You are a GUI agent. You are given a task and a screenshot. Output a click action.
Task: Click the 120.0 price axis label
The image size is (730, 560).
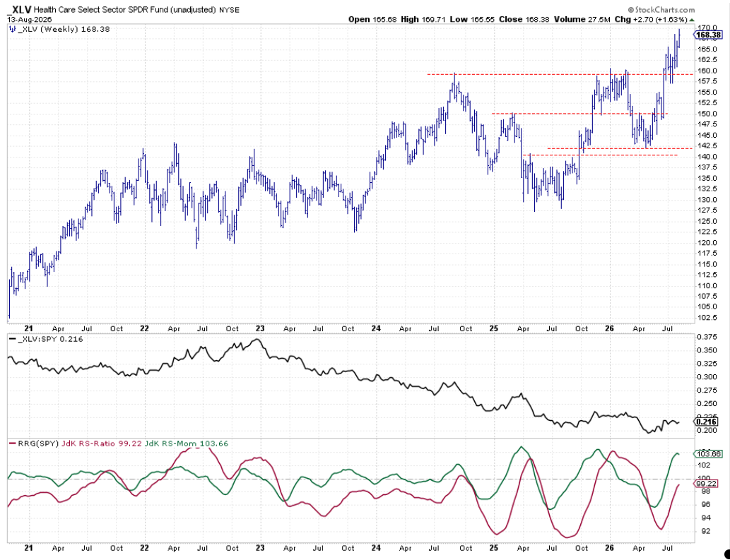tap(707, 243)
